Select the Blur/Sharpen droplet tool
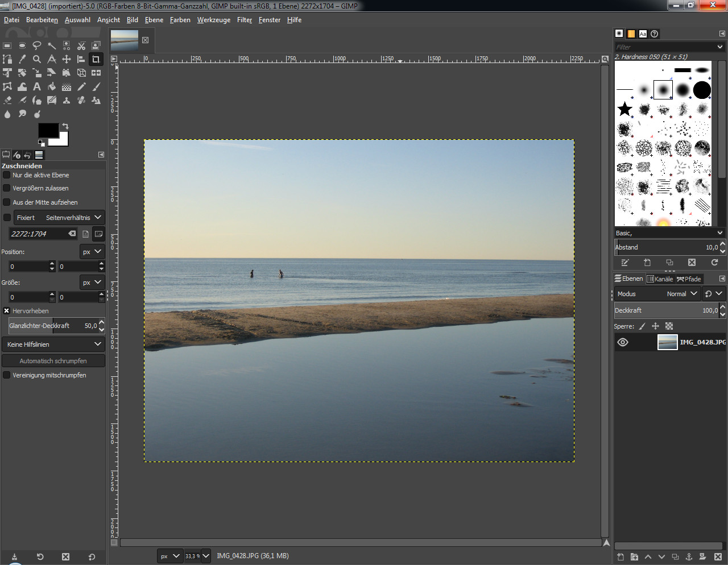Screen dimensions: 728x565 (7, 114)
